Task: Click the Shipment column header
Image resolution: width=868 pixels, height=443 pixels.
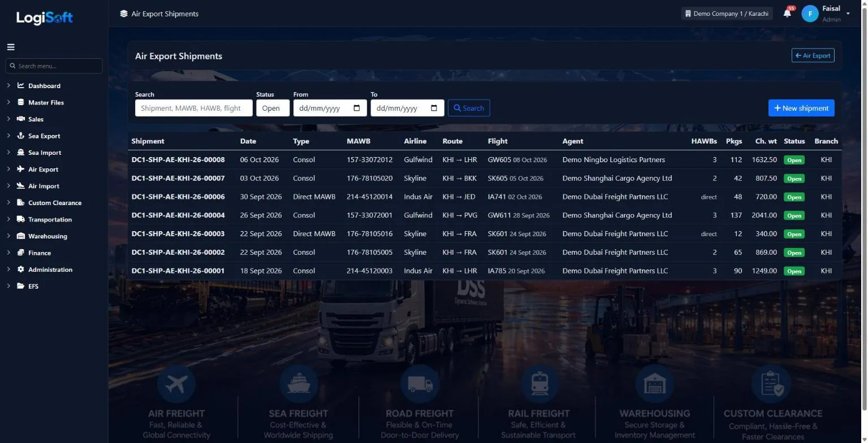Action: (x=148, y=141)
